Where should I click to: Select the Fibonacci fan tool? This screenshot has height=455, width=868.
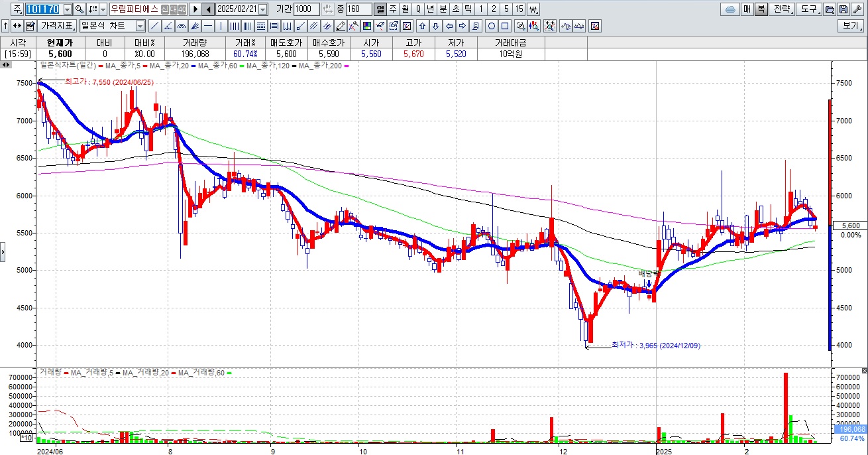(x=194, y=26)
